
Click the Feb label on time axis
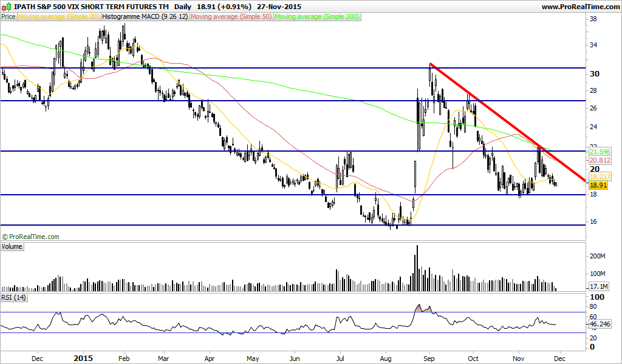tap(124, 359)
